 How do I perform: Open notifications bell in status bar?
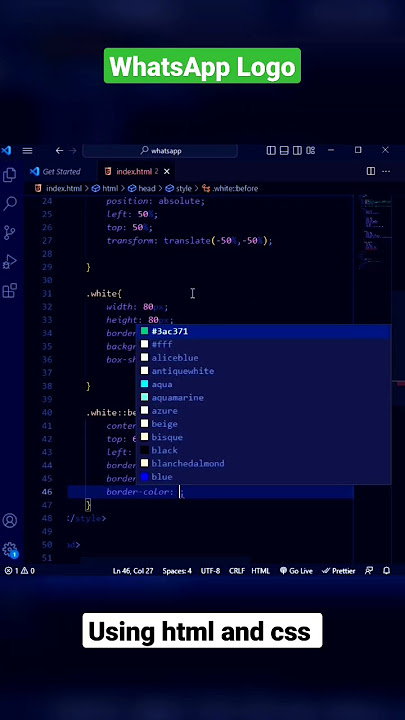[387, 571]
